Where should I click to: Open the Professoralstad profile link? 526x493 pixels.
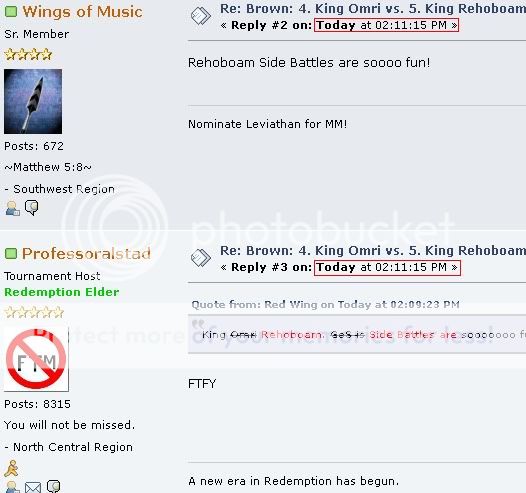coord(86,254)
